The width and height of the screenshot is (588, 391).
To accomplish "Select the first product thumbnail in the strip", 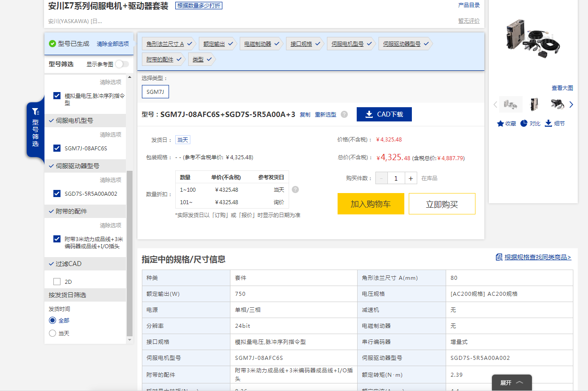I will pos(511,104).
